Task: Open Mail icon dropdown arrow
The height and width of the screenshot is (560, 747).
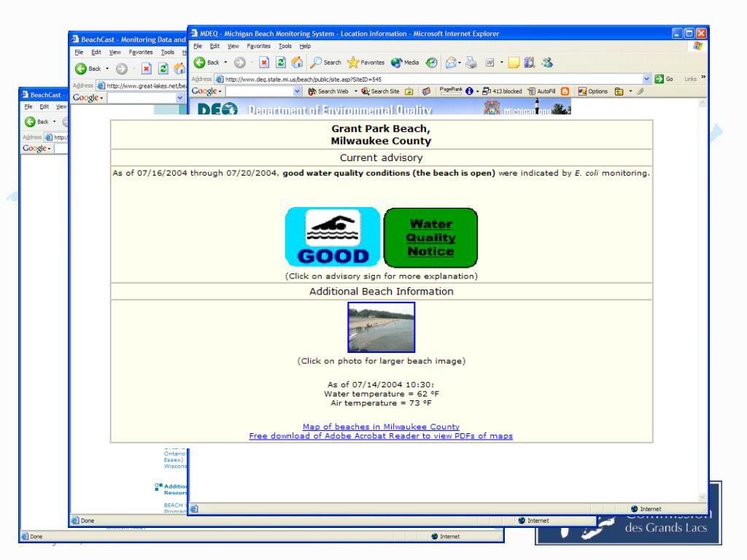Action: (x=460, y=63)
